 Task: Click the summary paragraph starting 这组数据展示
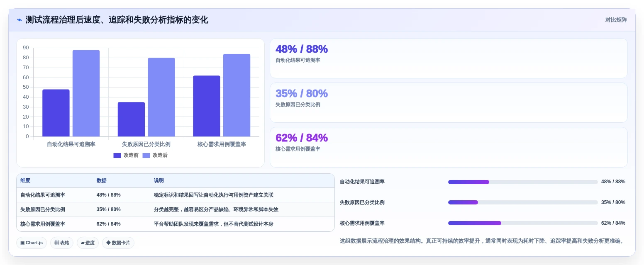tap(482, 241)
